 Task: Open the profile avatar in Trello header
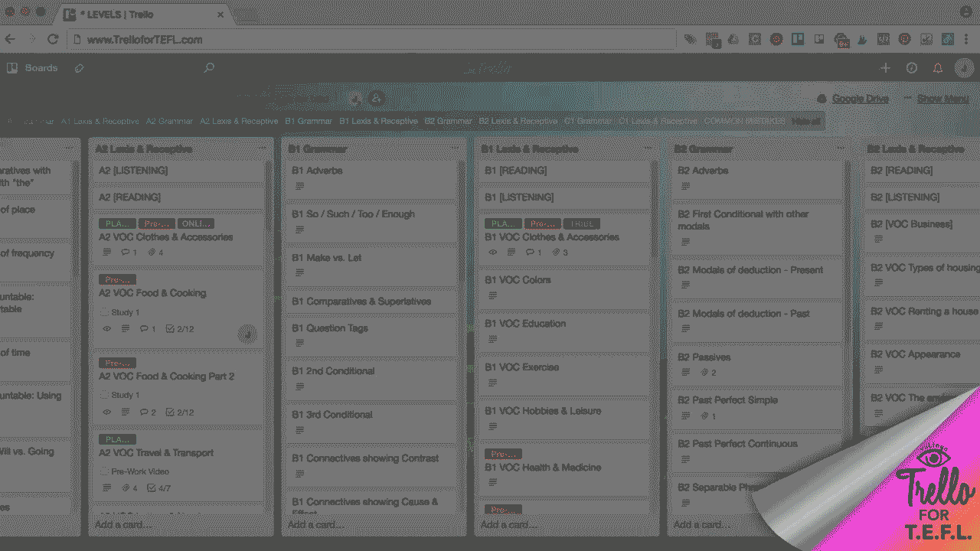click(x=963, y=68)
